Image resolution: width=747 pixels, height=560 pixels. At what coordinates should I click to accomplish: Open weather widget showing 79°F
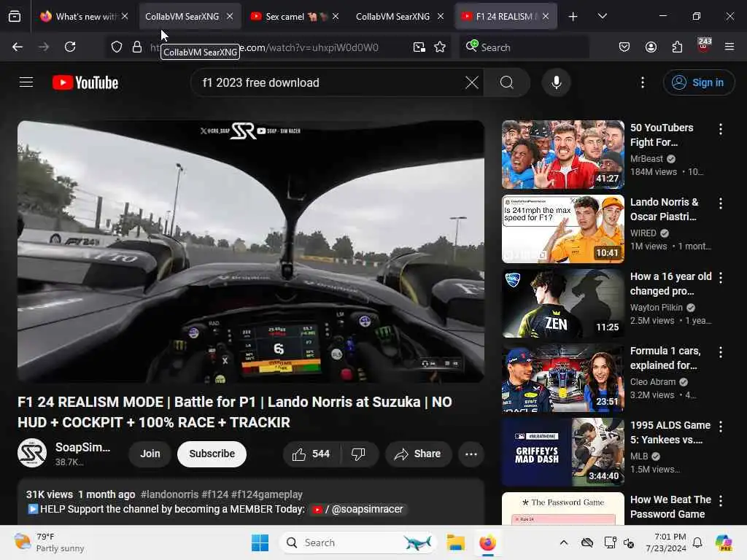pos(49,542)
